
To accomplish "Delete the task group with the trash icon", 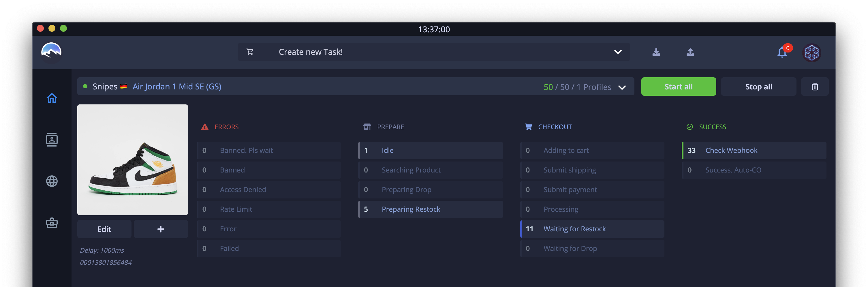I will pyautogui.click(x=814, y=87).
